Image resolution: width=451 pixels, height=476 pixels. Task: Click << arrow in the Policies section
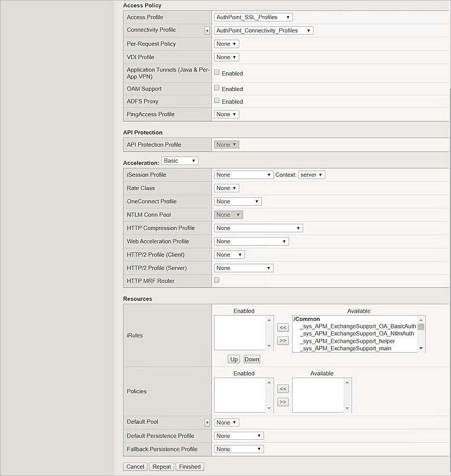(283, 389)
